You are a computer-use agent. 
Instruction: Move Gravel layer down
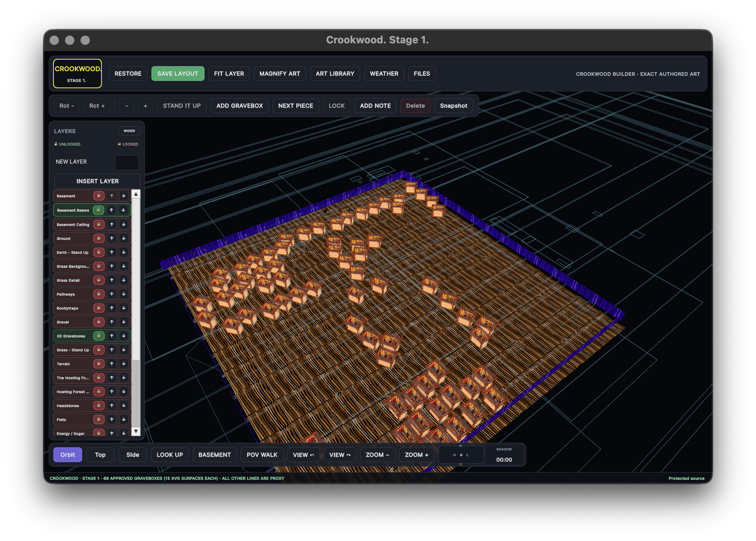pyautogui.click(x=124, y=322)
